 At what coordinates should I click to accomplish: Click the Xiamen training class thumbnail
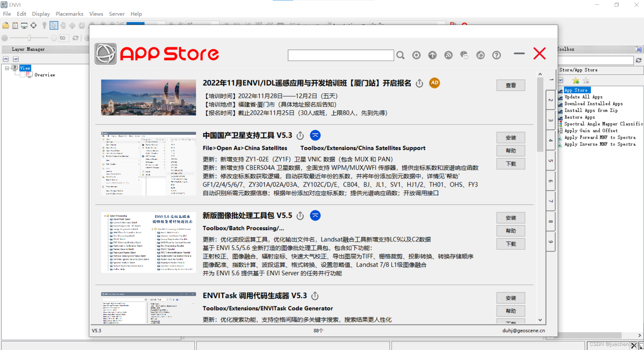148,98
